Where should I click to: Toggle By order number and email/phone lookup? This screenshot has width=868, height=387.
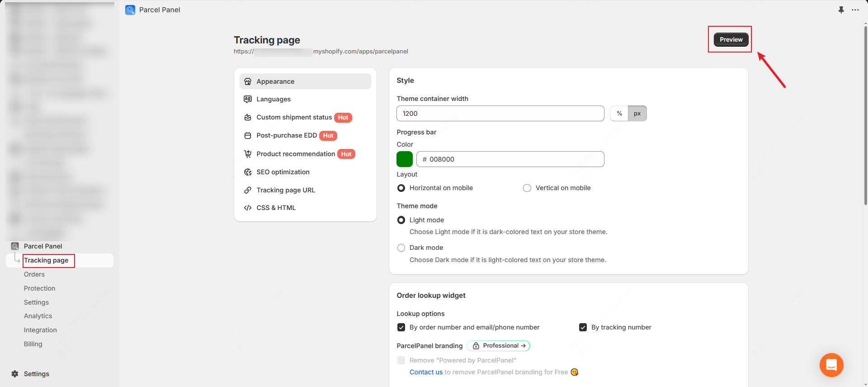401,327
